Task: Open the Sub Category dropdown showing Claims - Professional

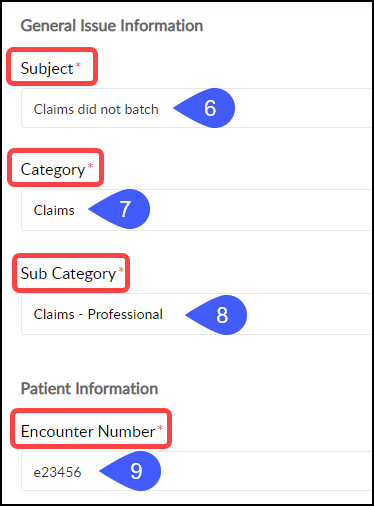Action: [x=197, y=314]
